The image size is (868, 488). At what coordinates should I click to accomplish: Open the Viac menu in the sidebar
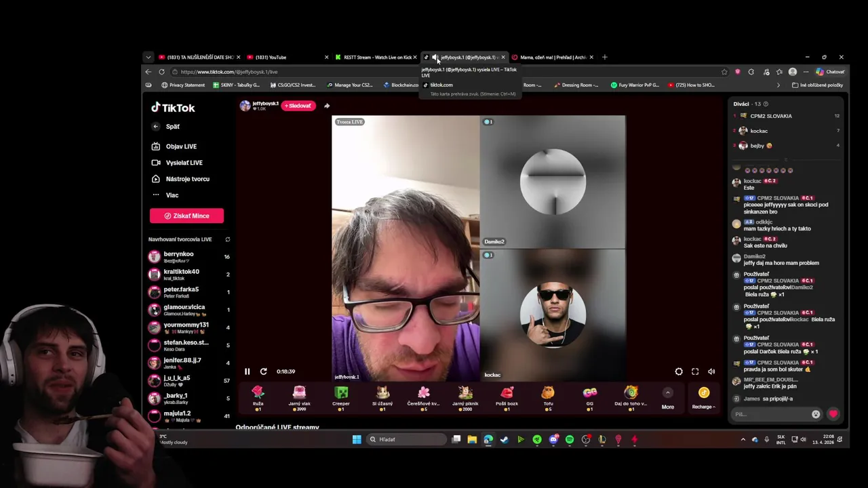(166, 195)
